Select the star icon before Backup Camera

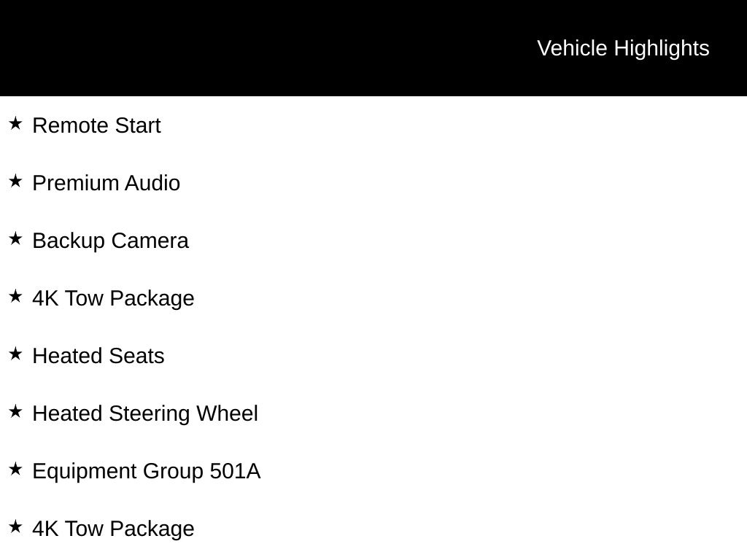(15, 238)
